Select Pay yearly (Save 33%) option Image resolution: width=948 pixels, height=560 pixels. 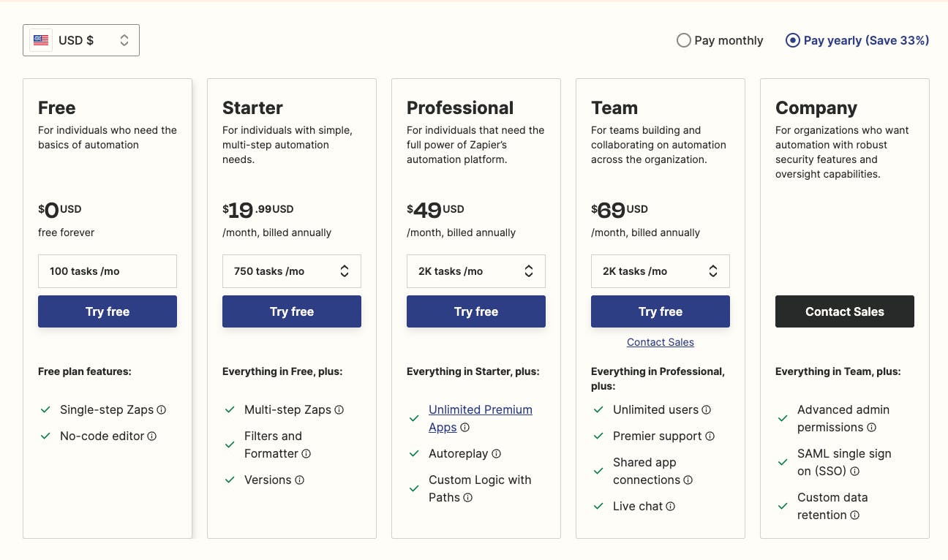pos(792,40)
